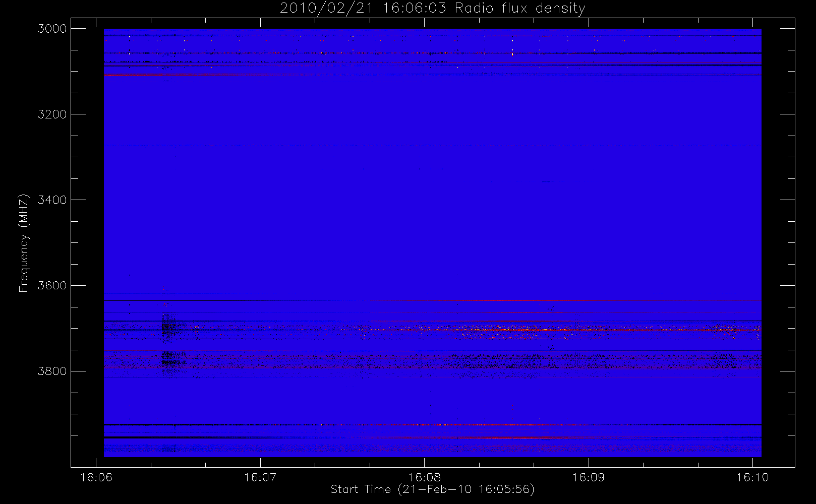
Task: Select the 3600 frequency tick label
Action: click(x=52, y=286)
